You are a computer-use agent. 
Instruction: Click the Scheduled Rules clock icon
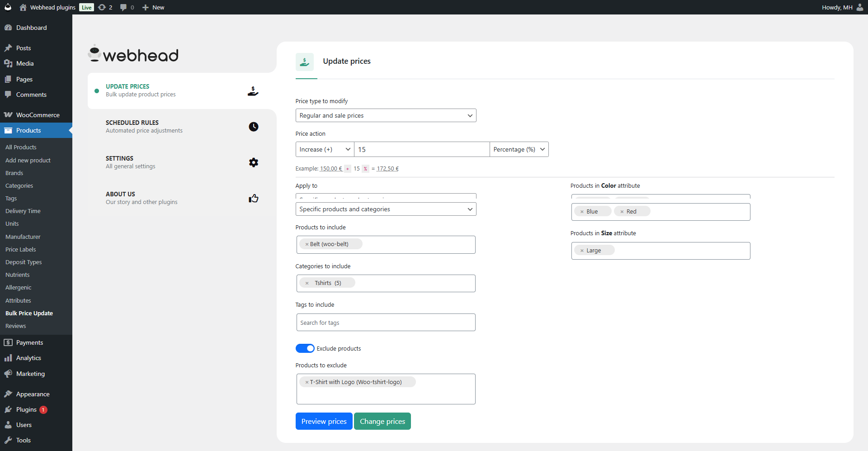pyautogui.click(x=253, y=127)
